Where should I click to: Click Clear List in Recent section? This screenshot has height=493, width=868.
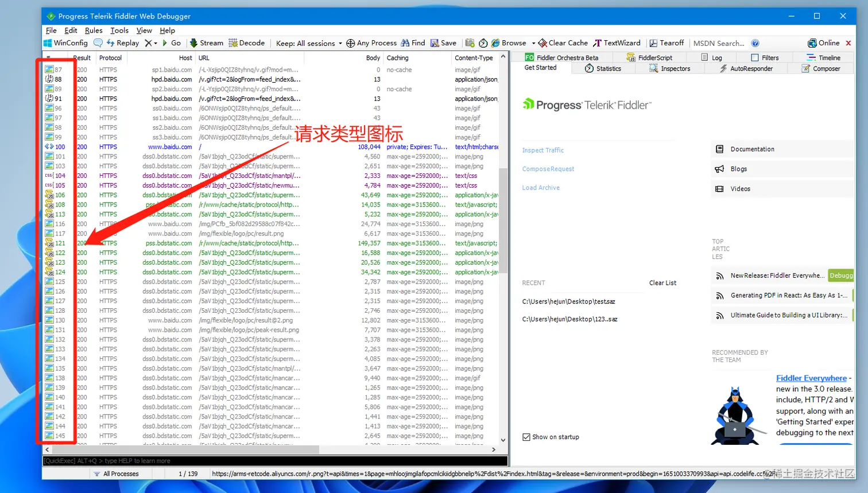[662, 283]
